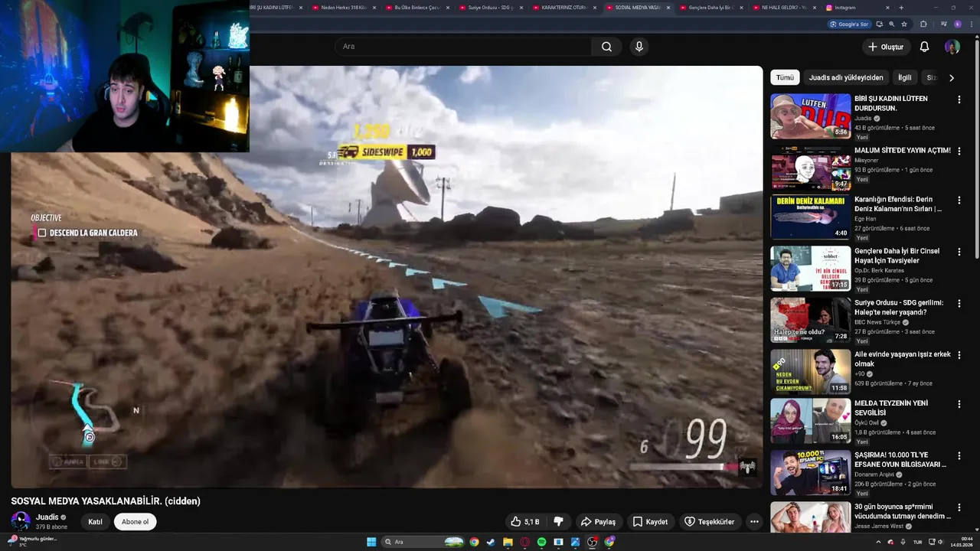Open menu for Suriye Ordusu video
Screen dimensions: 980x551
point(959,304)
